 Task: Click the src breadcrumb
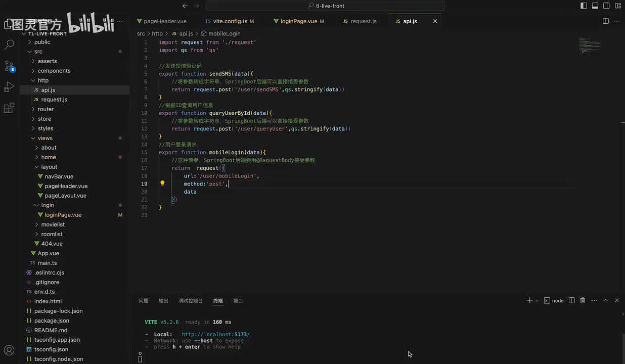click(x=141, y=33)
